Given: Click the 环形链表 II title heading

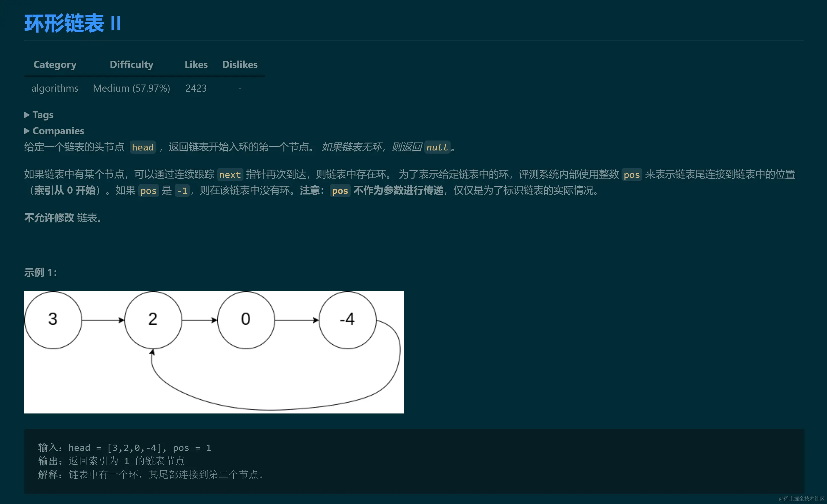Looking at the screenshot, I should [x=73, y=23].
